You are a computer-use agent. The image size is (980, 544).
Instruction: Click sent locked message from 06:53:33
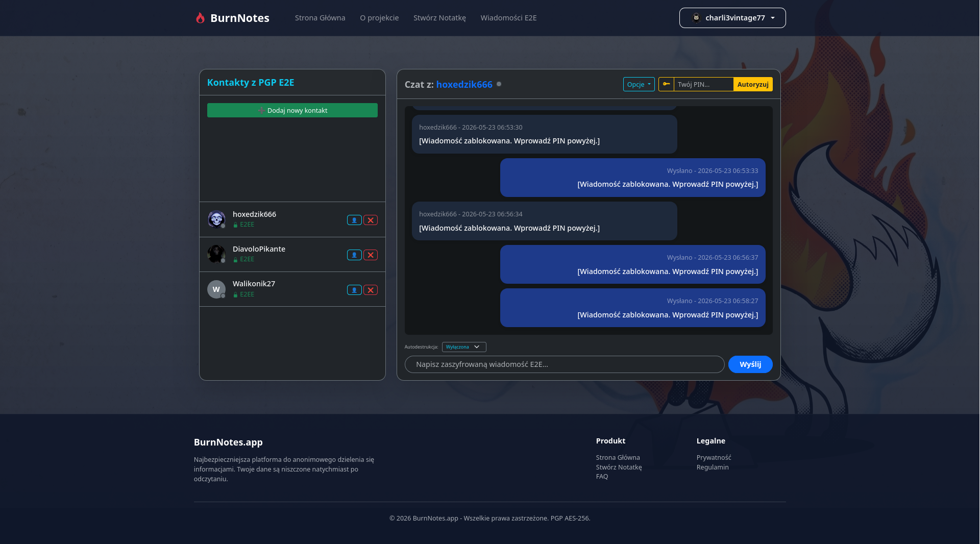tap(633, 178)
